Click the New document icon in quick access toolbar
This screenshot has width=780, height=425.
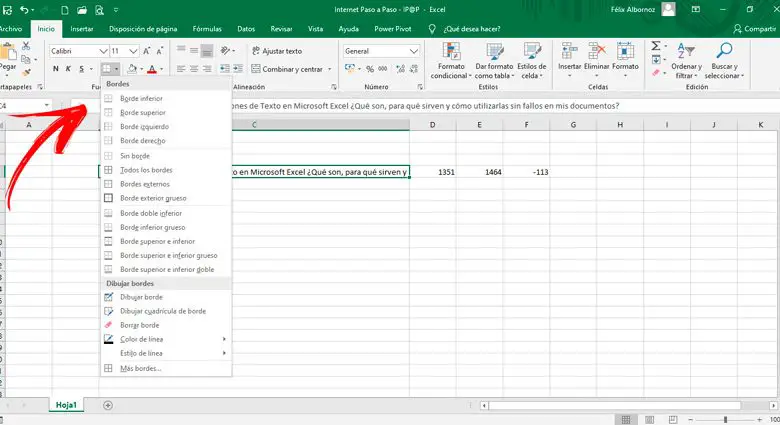tap(65, 9)
